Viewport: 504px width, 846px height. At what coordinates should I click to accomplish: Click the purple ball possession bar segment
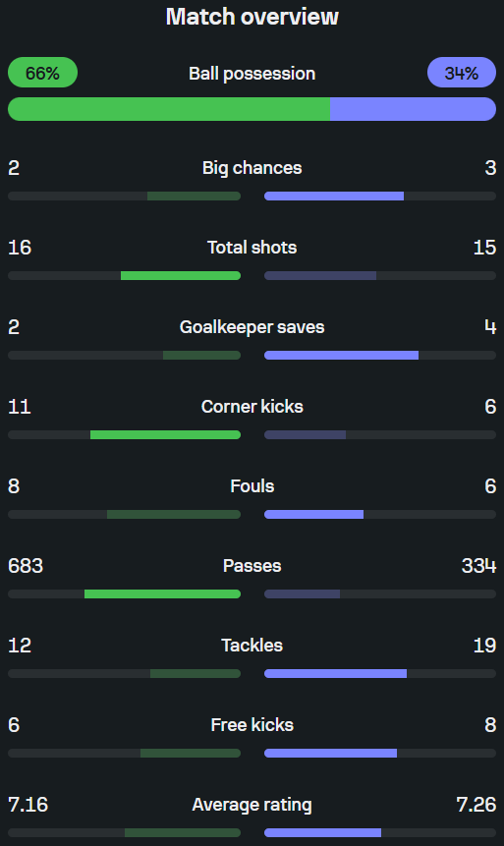(414, 109)
